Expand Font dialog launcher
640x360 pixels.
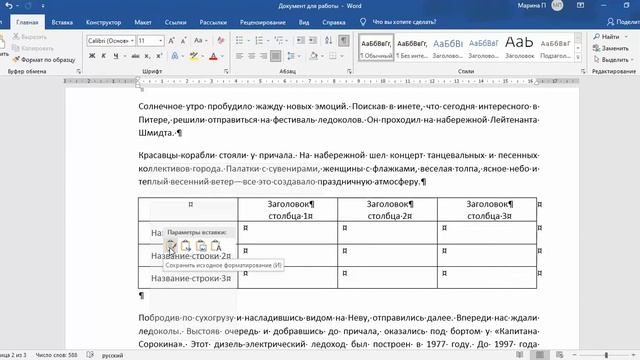point(226,71)
